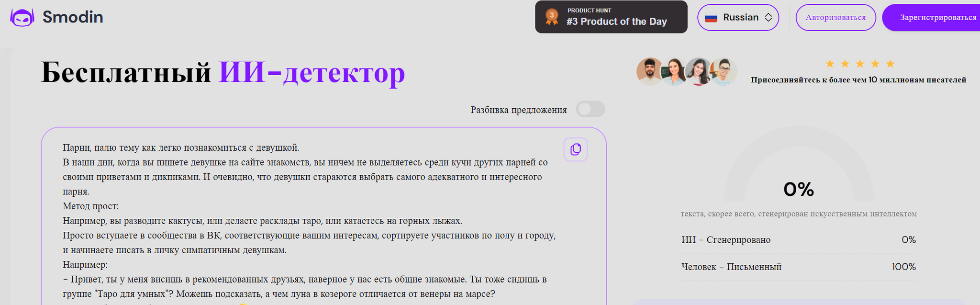This screenshot has height=305, width=980.
Task: Click the Russian flag icon
Action: click(711, 18)
